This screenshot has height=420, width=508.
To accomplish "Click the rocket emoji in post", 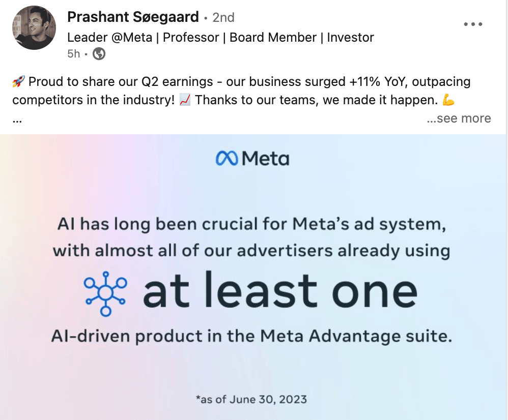I will tap(18, 81).
